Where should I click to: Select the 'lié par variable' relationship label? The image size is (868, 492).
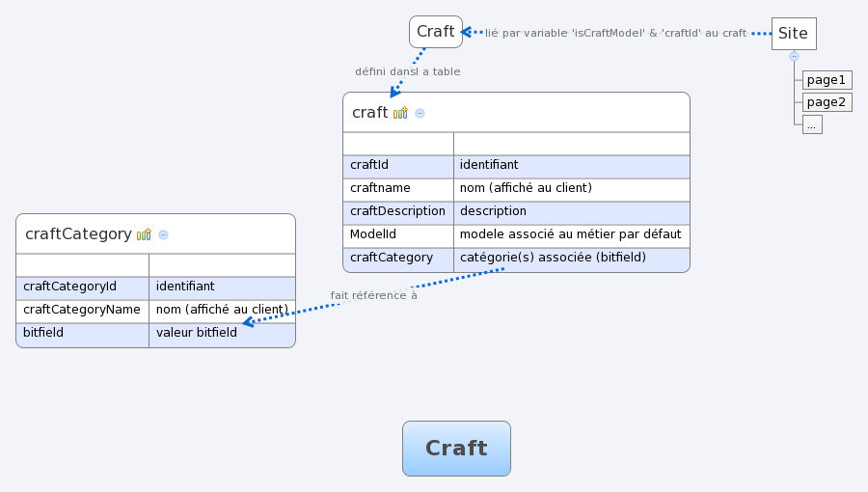pyautogui.click(x=615, y=33)
